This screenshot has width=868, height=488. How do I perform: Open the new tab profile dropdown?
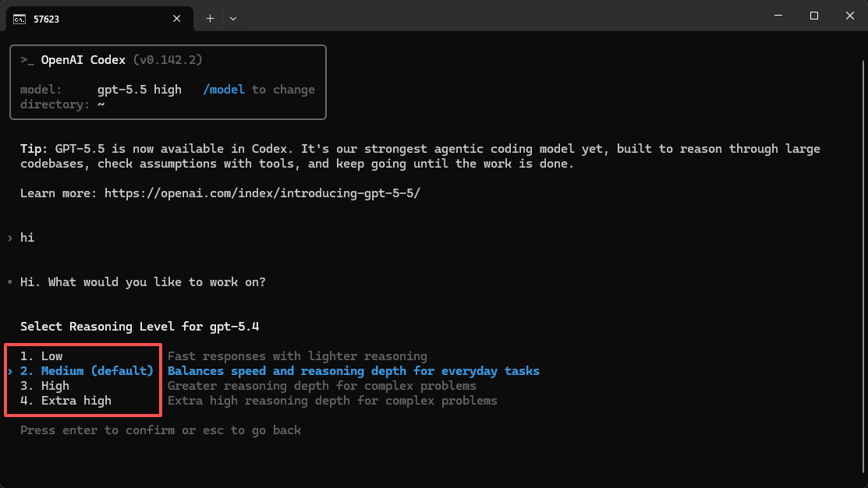click(233, 19)
